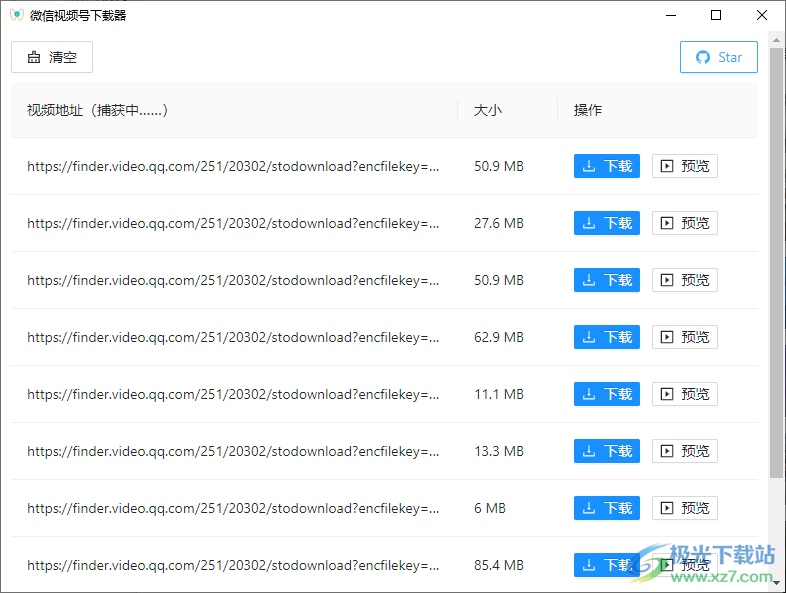This screenshot has height=593, width=786.
Task: Select the video URL in the 27.6 MB row
Action: click(x=233, y=224)
